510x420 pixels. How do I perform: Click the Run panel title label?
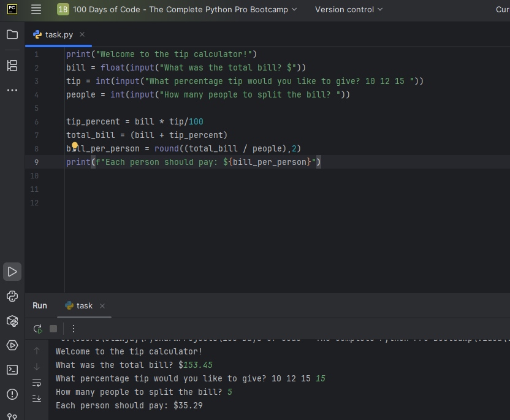pos(40,306)
